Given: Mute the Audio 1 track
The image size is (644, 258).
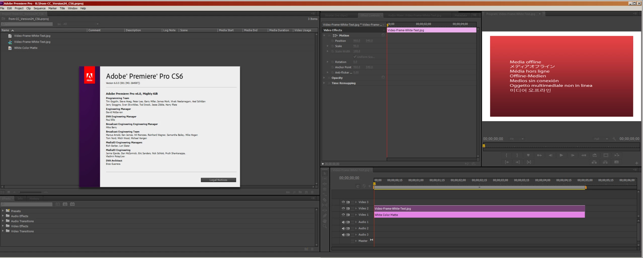Looking at the screenshot, I should coord(343,222).
